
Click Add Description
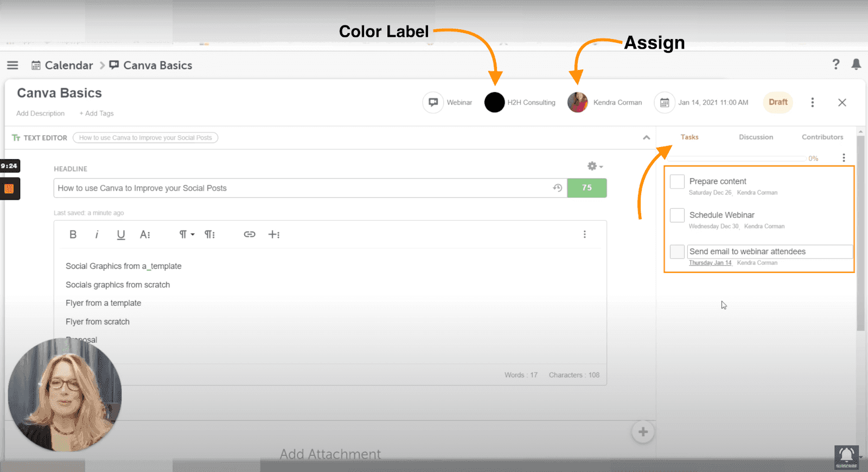click(x=40, y=113)
